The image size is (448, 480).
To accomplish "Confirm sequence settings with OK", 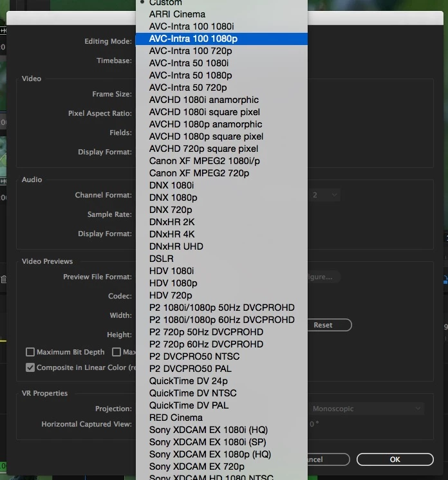I will [x=395, y=459].
